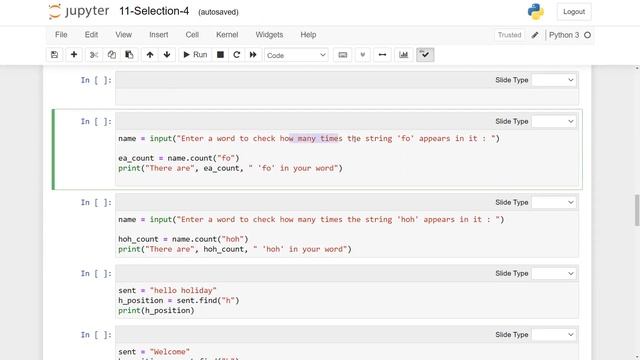This screenshot has height=360, width=640.
Task: Restart and run all with fast-forward icon
Action: point(253,55)
